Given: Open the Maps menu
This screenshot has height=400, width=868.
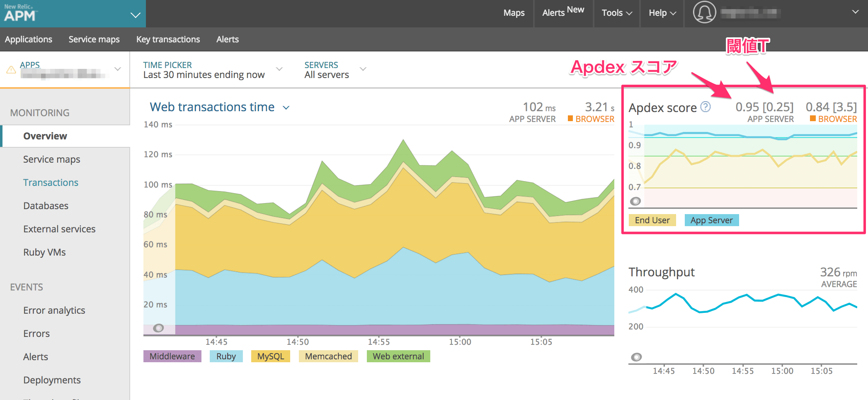Looking at the screenshot, I should click(x=514, y=13).
